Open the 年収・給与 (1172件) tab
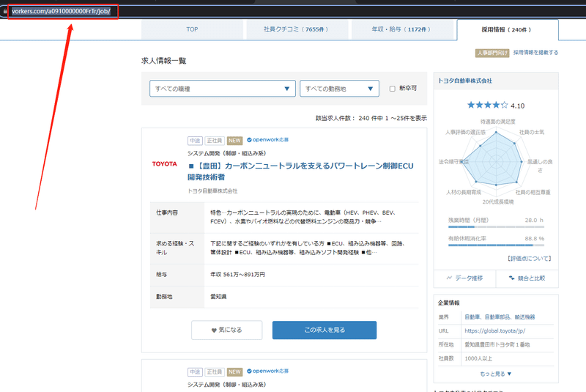Viewport: 586px width, 392px height. pos(401,29)
